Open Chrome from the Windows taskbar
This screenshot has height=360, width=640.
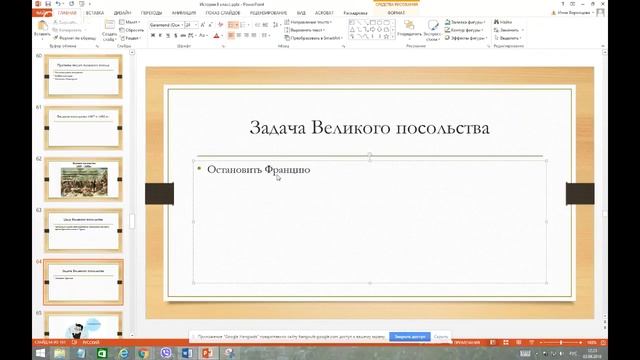click(x=144, y=353)
